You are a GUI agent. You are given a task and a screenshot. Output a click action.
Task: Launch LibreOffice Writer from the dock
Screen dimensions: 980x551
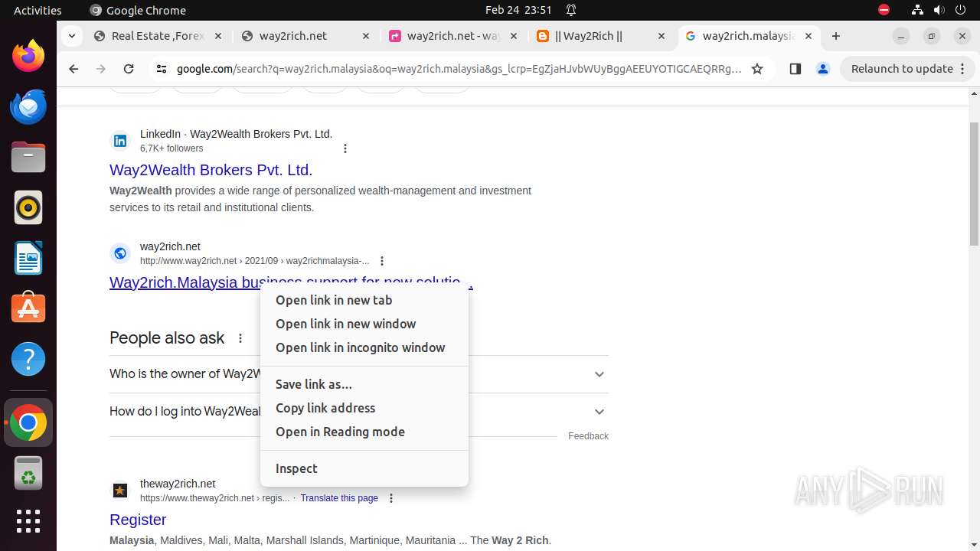(28, 258)
